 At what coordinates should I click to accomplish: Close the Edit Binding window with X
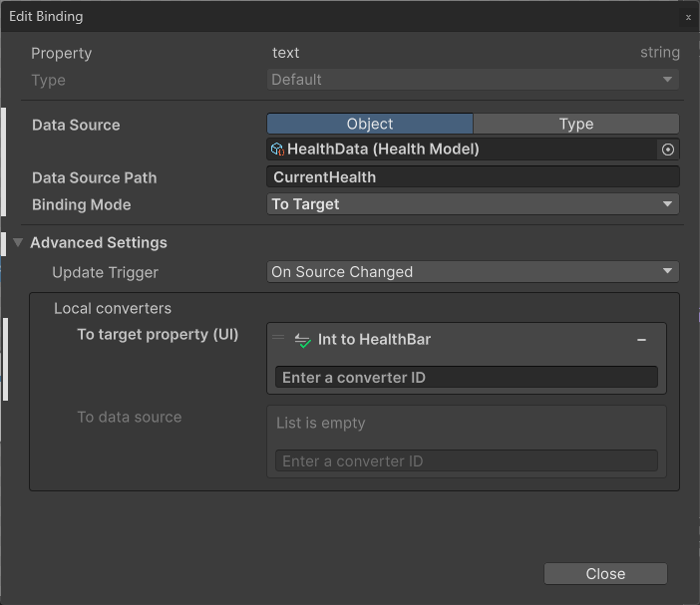click(688, 17)
